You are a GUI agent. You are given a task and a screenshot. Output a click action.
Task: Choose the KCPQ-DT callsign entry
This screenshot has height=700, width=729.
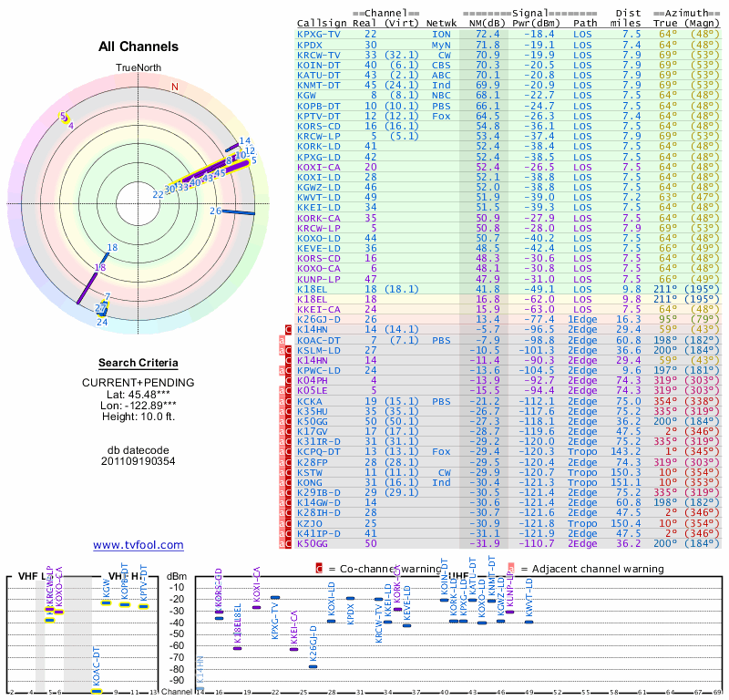click(319, 450)
